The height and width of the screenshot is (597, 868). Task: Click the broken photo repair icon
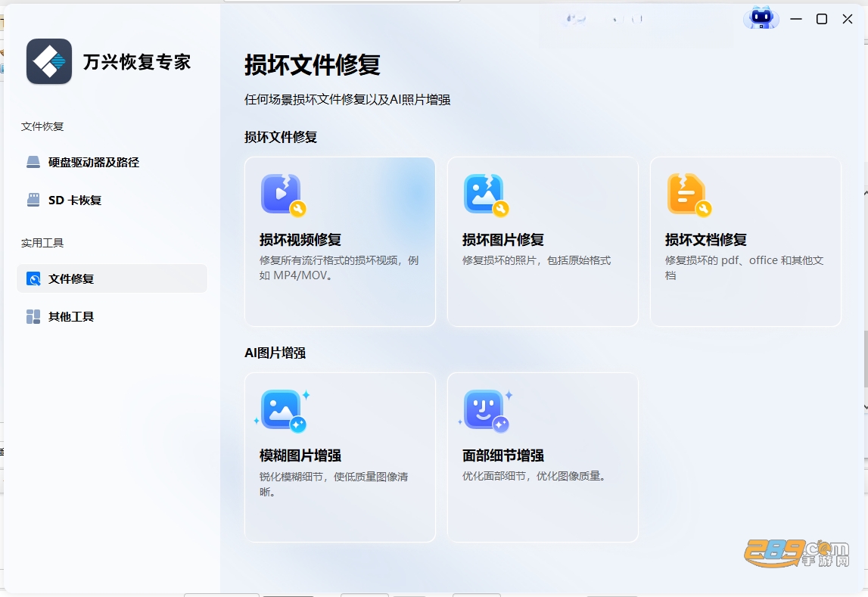tap(486, 195)
